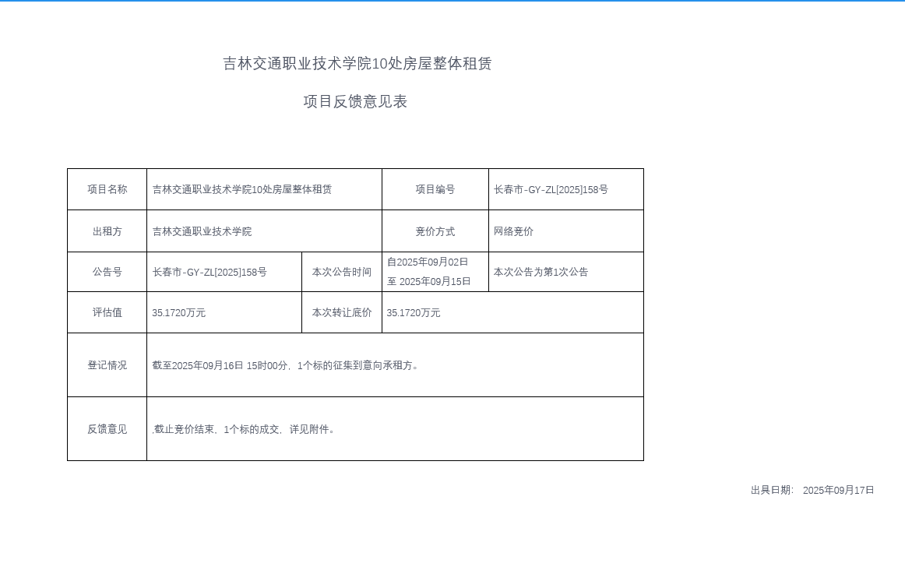Click the 反馈意见 result text
This screenshot has height=588, width=905.
pos(245,429)
